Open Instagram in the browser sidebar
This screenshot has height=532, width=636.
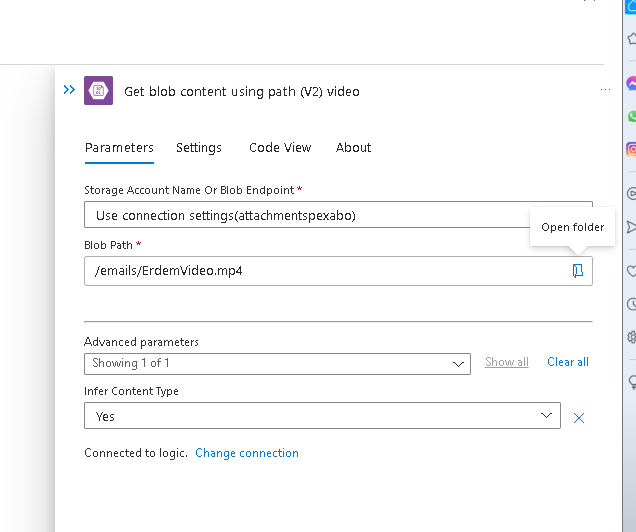click(631, 149)
